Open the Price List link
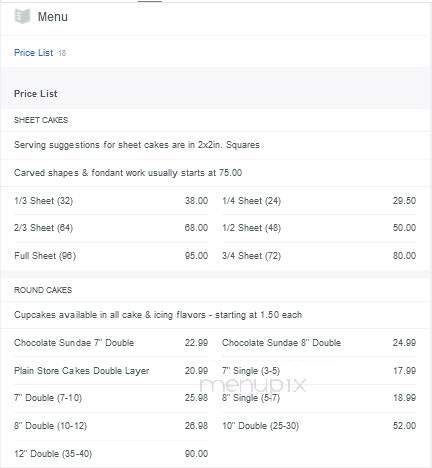The image size is (432, 468). coord(33,53)
